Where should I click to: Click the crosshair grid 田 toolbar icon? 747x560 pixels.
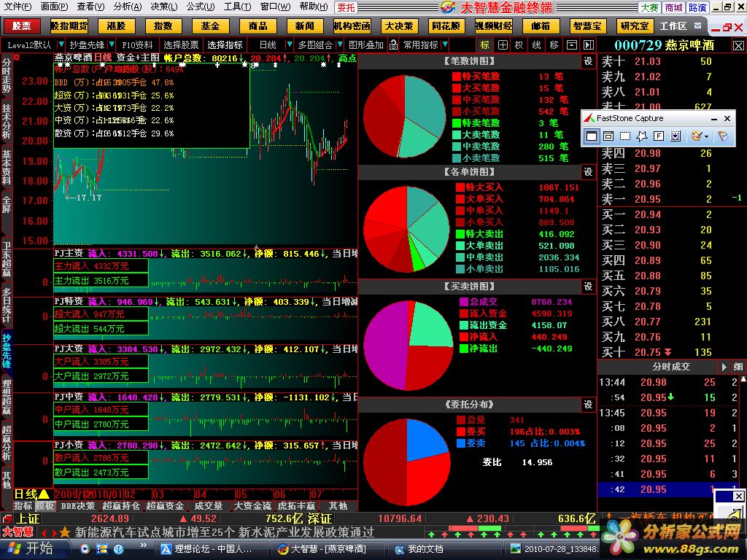[503, 44]
